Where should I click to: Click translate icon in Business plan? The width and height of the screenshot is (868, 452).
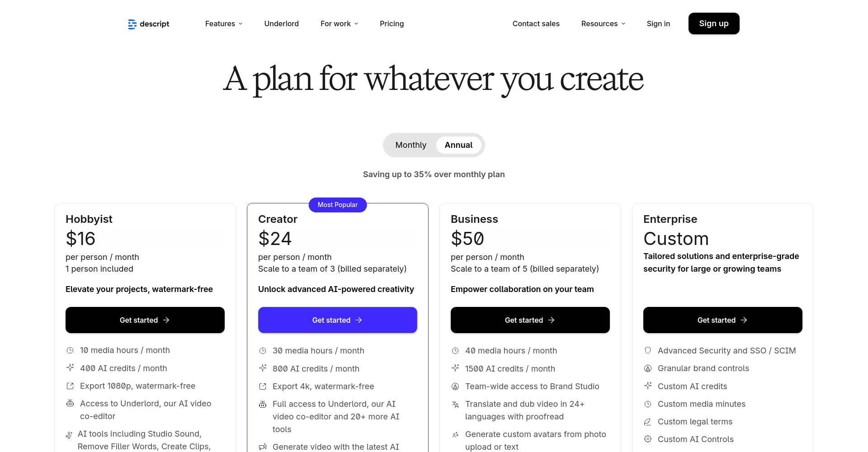coord(455,405)
